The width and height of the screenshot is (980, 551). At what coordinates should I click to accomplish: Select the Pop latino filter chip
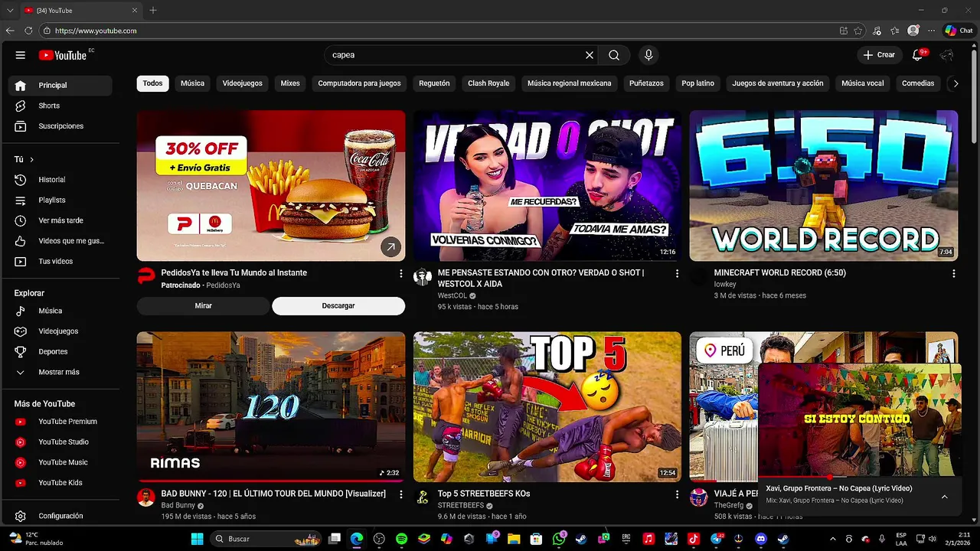tap(698, 83)
